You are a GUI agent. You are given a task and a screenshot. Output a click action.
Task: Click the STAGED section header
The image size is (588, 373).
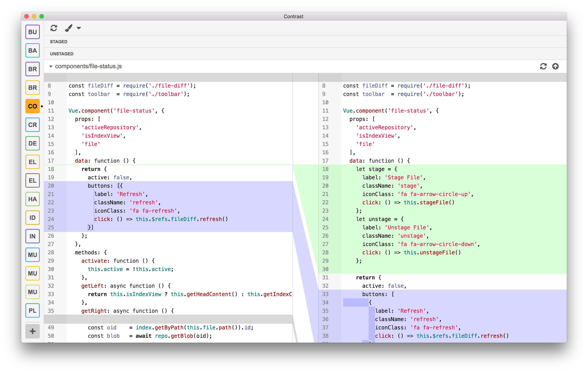coord(59,42)
